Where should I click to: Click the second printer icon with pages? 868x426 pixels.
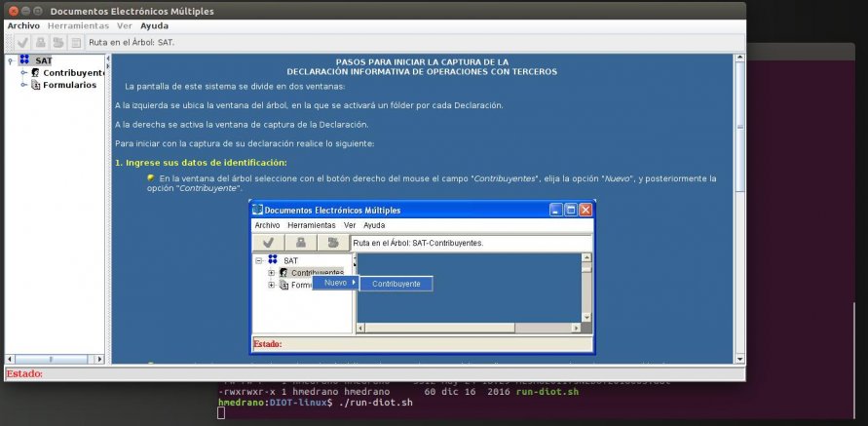[x=58, y=42]
